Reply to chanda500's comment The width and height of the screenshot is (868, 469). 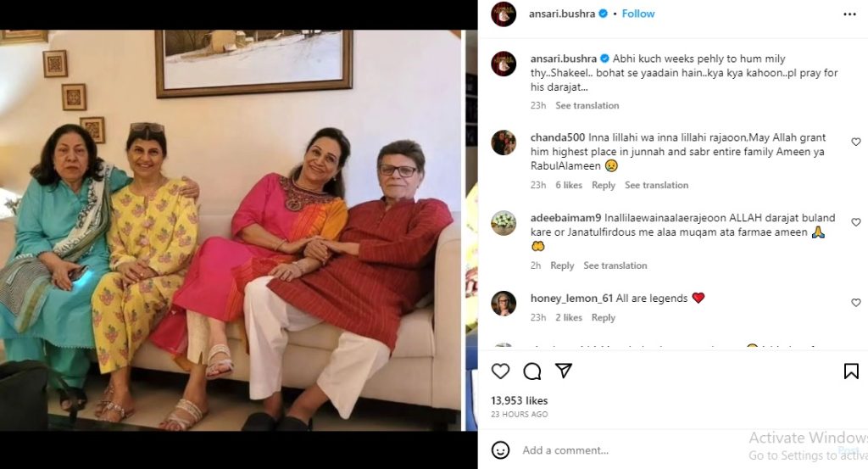(x=604, y=186)
